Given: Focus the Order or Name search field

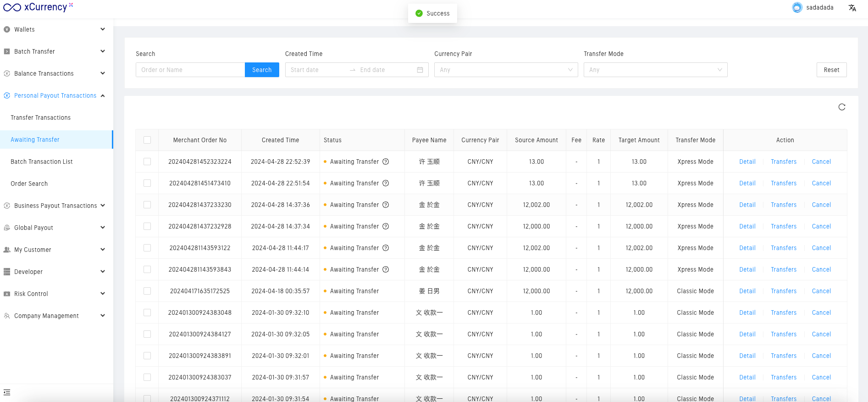Looking at the screenshot, I should click(190, 70).
